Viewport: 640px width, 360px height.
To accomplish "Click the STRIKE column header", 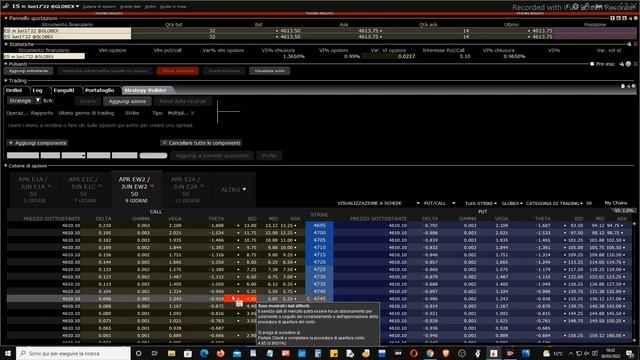I will [x=319, y=215].
